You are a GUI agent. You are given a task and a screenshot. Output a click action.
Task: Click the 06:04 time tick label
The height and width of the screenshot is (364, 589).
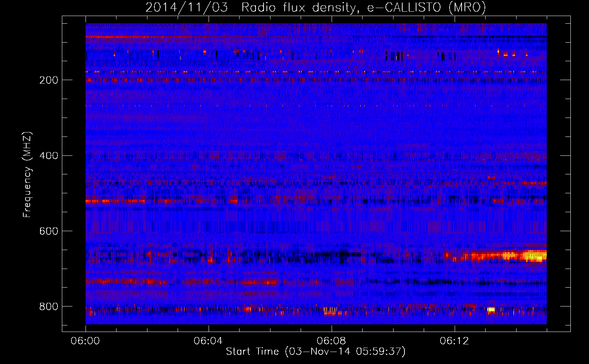208,341
